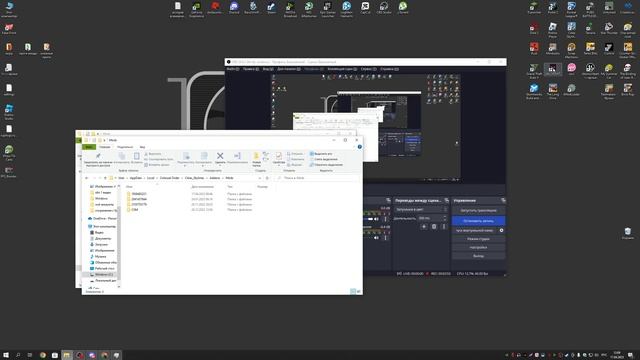Add transition with plus icon in OBS
This screenshot has width=640, height=360.
pos(424,227)
